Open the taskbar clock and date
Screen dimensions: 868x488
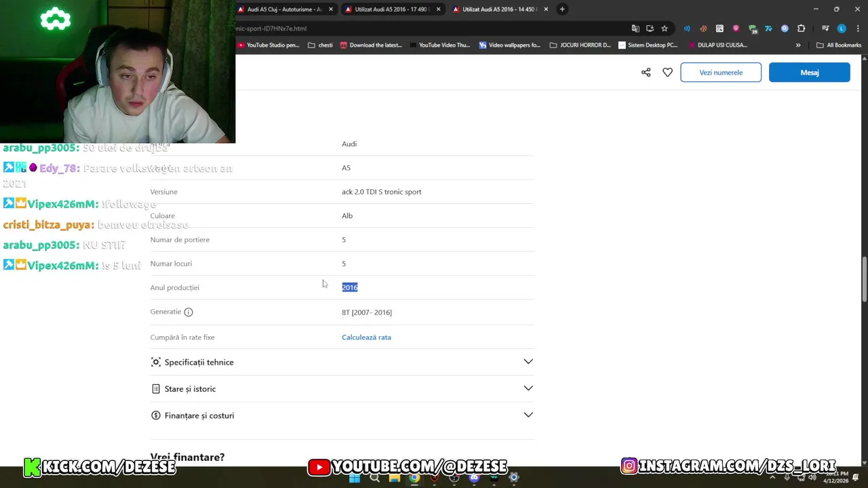[836, 477]
